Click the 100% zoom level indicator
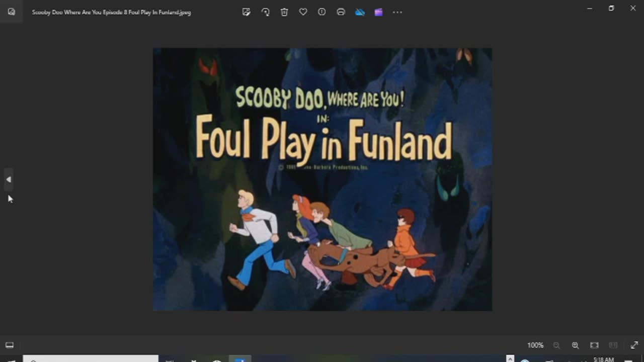The image size is (644, 362). click(535, 345)
